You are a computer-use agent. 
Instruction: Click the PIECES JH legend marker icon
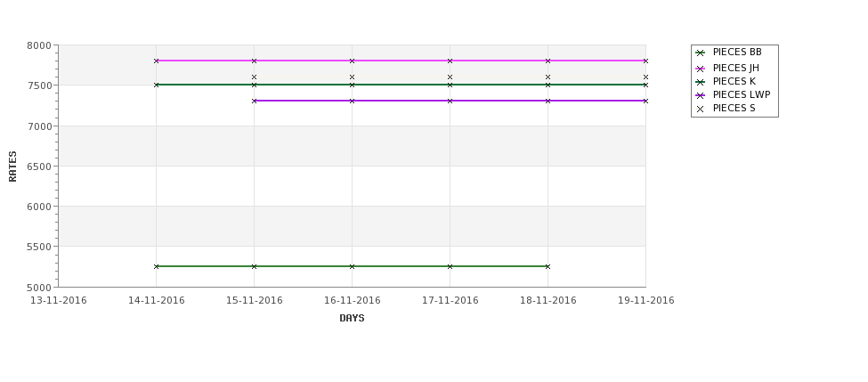(701, 69)
